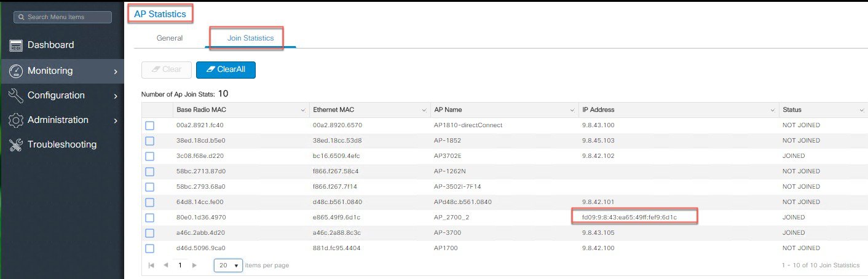The image size is (868, 279).
Task: Click the Dashboard icon in sidebar
Action: (16, 45)
